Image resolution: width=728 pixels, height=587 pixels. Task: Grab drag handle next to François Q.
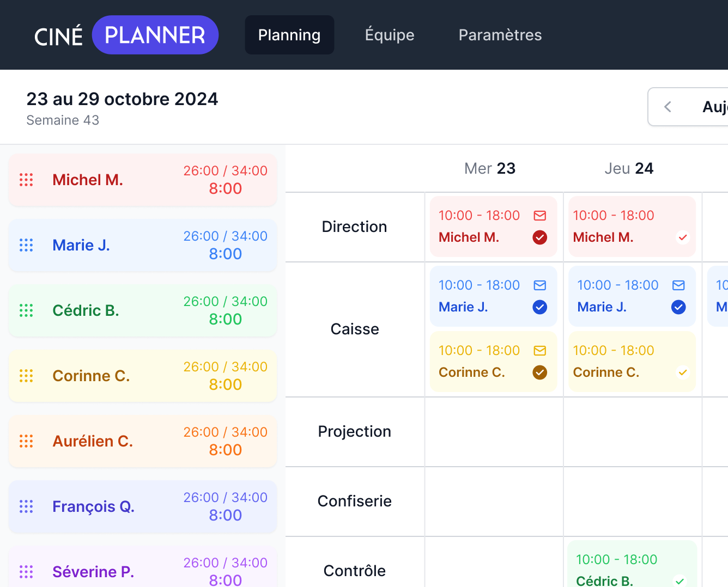tap(26, 506)
